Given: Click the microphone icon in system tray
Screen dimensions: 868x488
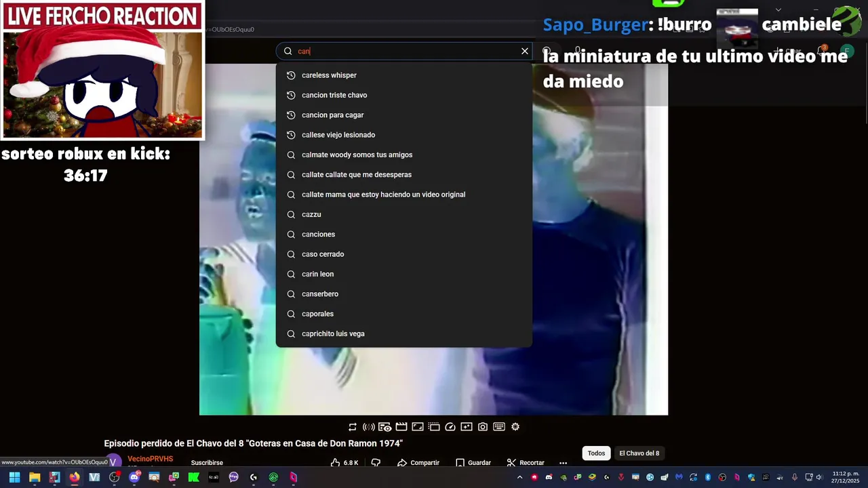Looking at the screenshot, I should [x=794, y=477].
